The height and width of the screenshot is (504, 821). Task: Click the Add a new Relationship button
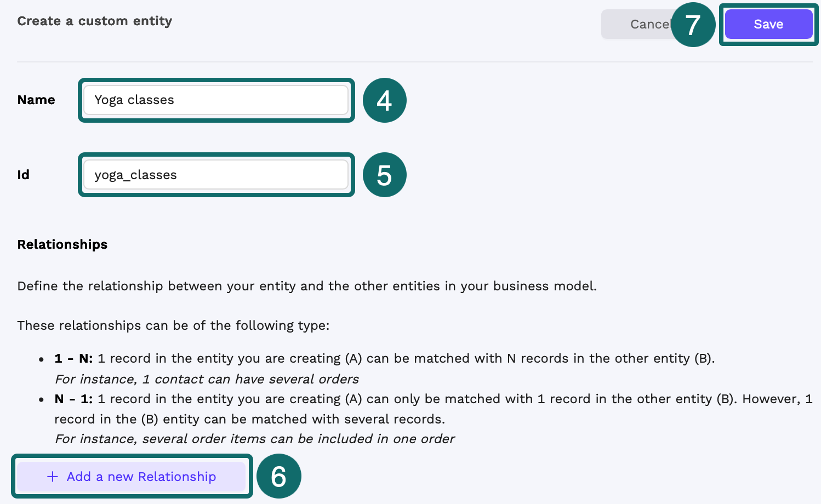pos(133,476)
